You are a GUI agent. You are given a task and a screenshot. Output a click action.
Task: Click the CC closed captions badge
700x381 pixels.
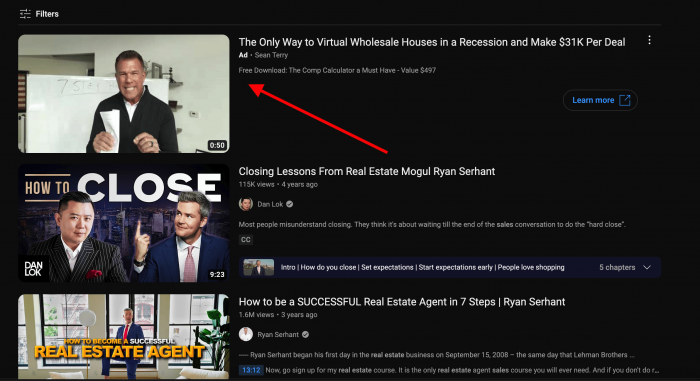[246, 240]
